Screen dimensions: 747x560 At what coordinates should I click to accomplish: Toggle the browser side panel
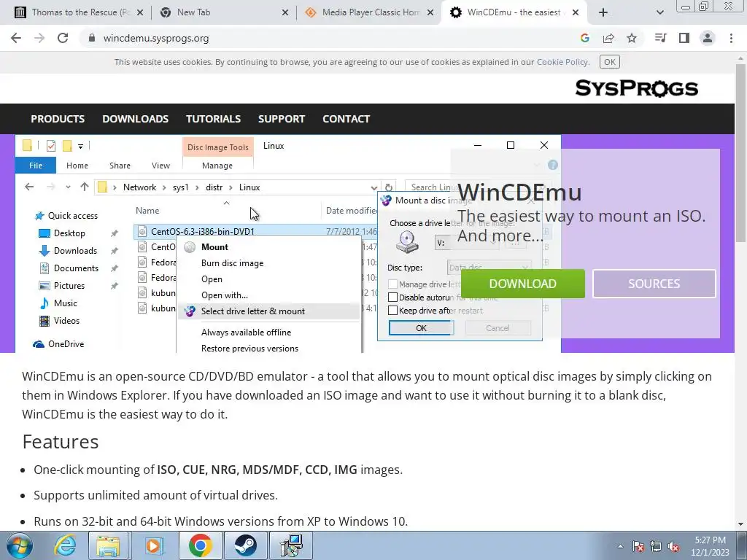pyautogui.click(x=684, y=38)
